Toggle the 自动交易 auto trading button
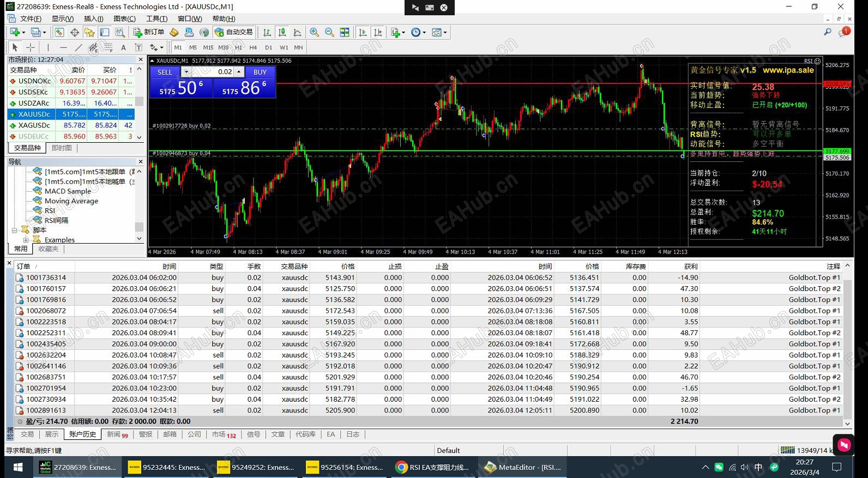Viewport: 868px width, 478px height. pos(234,33)
